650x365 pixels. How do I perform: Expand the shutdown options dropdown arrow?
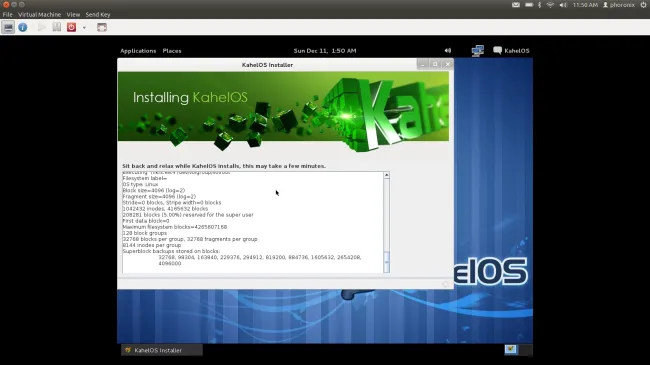tap(84, 28)
